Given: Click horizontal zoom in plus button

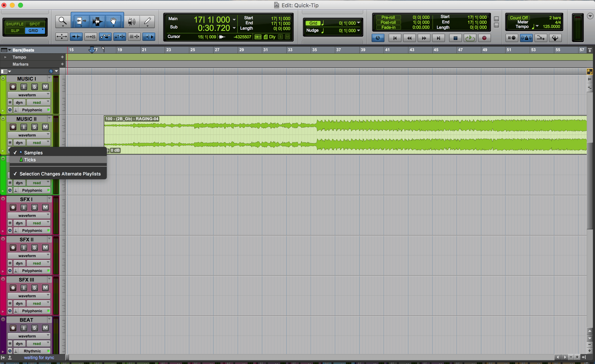Looking at the screenshot, I should [x=577, y=357].
